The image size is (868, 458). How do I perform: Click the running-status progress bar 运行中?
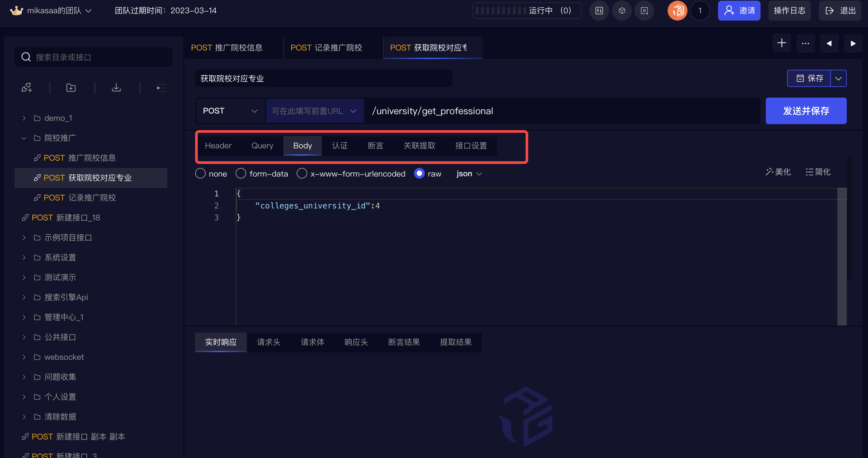point(527,11)
